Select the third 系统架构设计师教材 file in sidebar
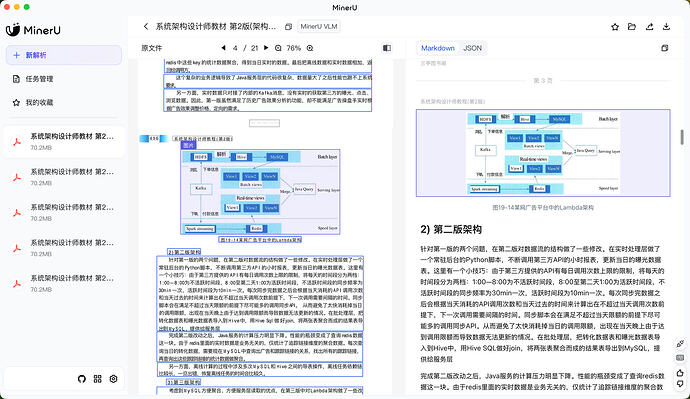Image resolution: width=690 pixels, height=399 pixels. point(64,212)
